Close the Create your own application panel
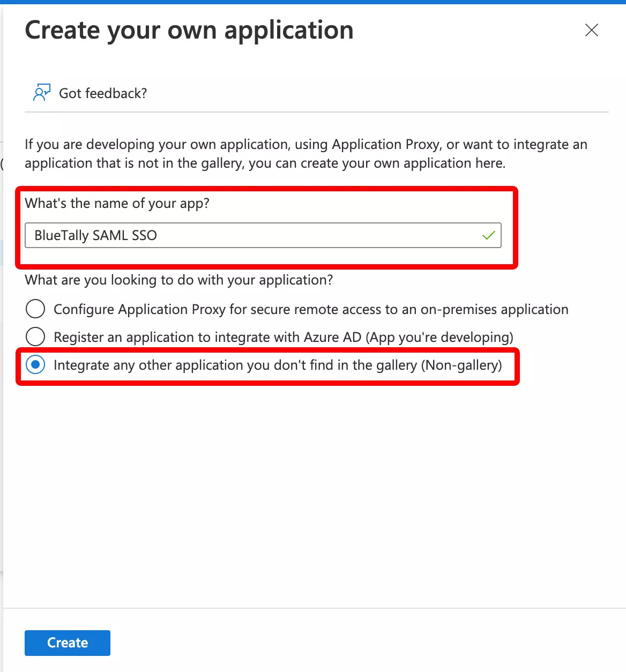Screen dimensions: 626x672 coord(592,30)
